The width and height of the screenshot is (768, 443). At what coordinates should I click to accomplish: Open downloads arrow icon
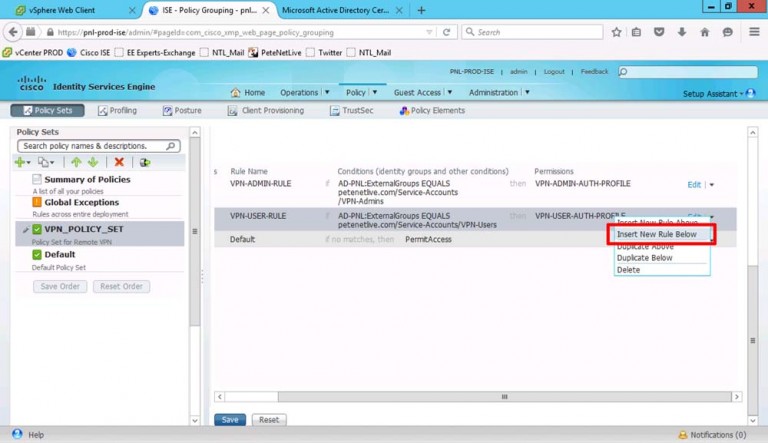[x=681, y=32]
